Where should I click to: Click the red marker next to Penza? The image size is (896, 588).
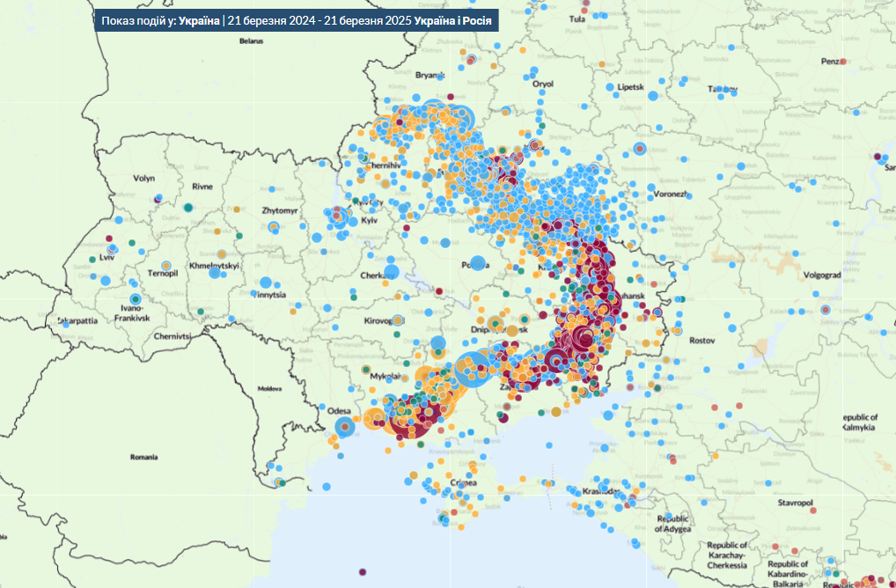click(x=844, y=61)
